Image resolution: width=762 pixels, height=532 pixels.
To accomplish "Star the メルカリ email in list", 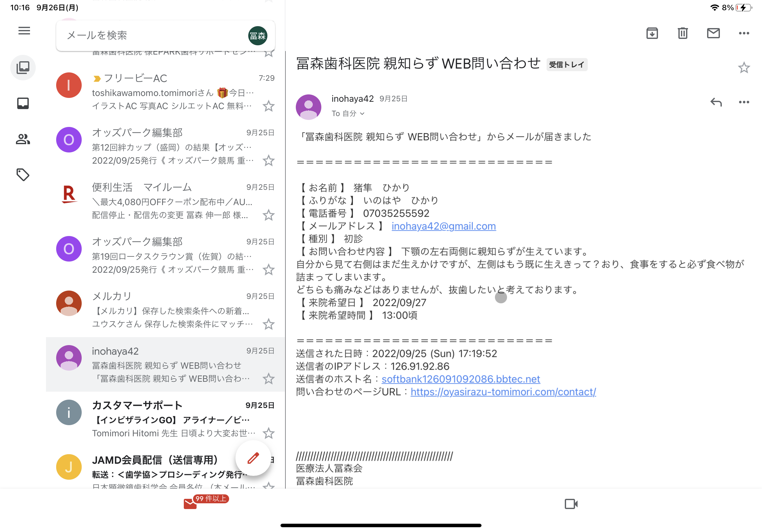I will tap(268, 324).
